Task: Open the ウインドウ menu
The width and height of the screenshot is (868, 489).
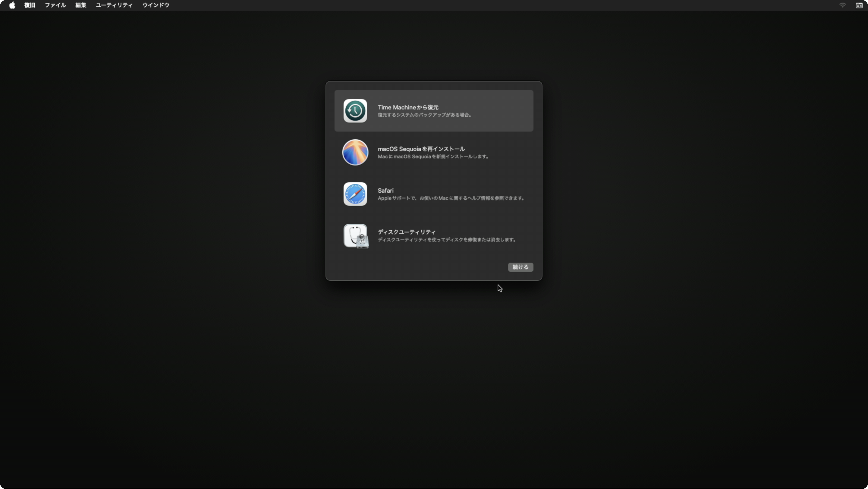Action: click(156, 5)
